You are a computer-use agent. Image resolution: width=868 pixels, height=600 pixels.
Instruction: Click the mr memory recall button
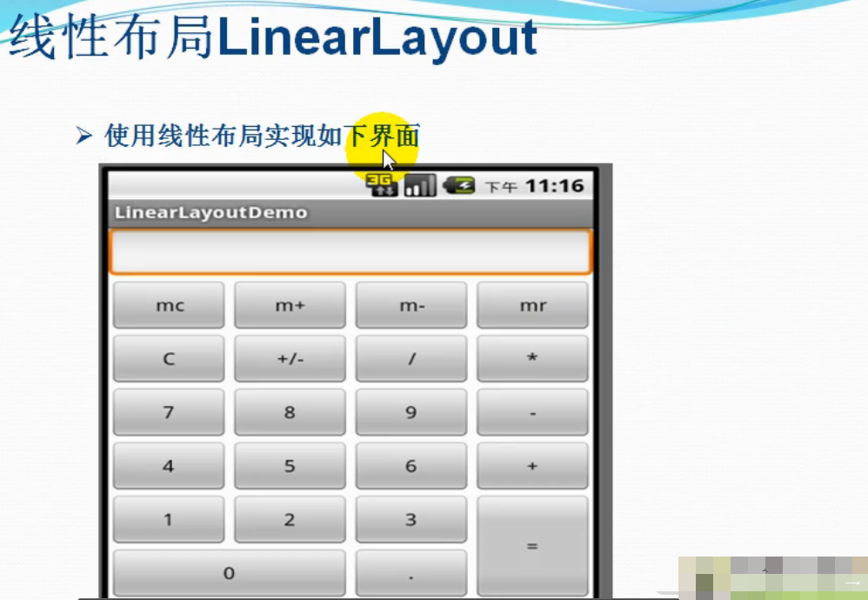pyautogui.click(x=532, y=305)
